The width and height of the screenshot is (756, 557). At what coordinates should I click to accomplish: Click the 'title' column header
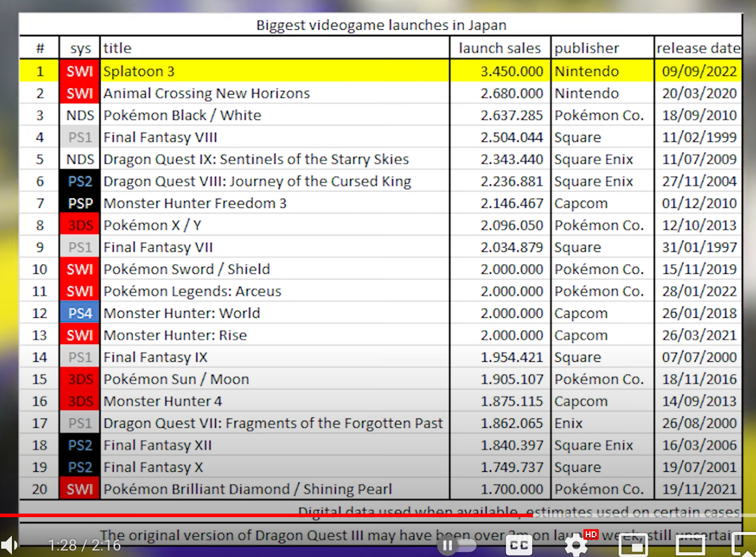click(x=117, y=48)
